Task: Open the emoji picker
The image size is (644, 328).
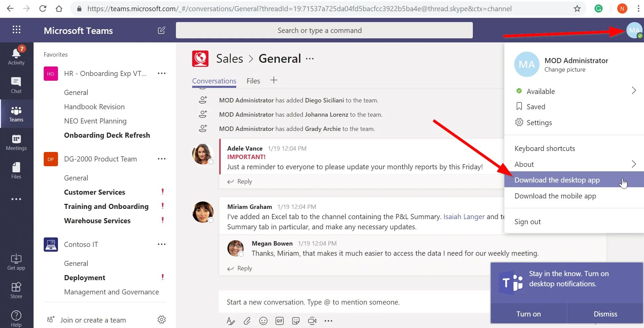Action: pyautogui.click(x=263, y=321)
